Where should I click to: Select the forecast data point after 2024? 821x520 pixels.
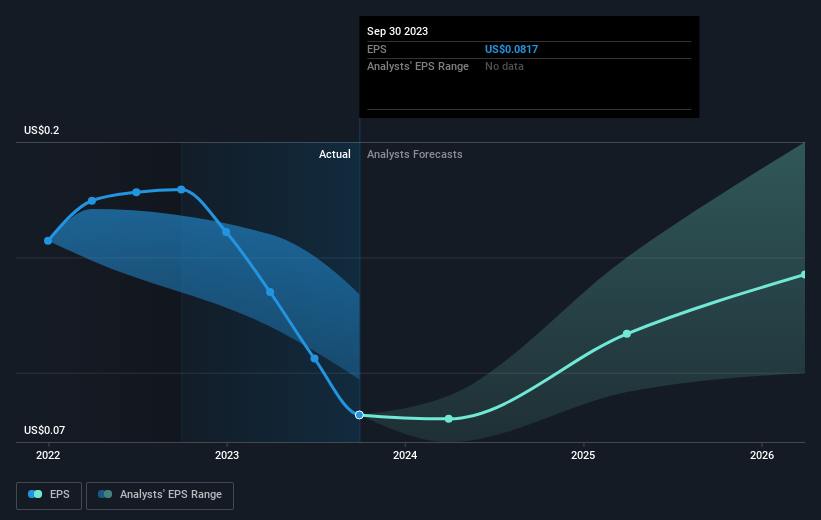(x=449, y=419)
